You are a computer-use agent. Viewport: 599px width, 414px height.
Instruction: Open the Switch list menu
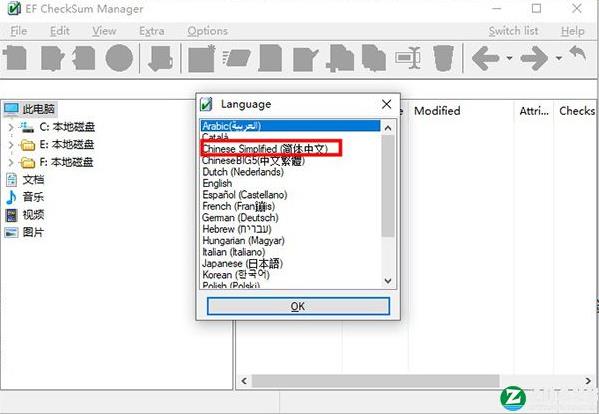(x=513, y=31)
